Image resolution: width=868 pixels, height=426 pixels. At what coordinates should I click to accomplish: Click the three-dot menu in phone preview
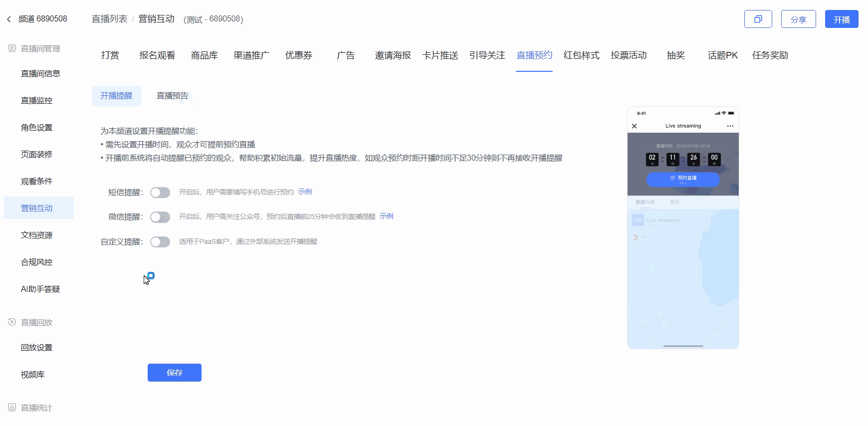tap(730, 126)
